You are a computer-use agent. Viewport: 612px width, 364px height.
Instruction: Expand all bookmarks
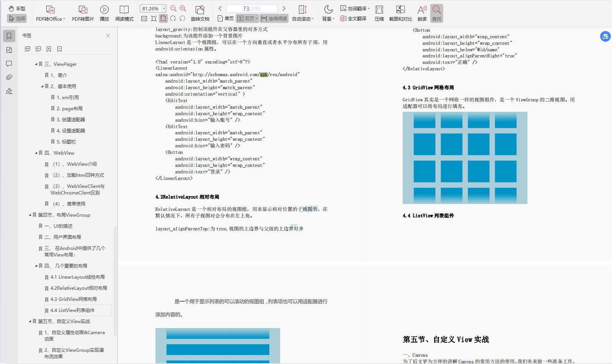(x=28, y=49)
